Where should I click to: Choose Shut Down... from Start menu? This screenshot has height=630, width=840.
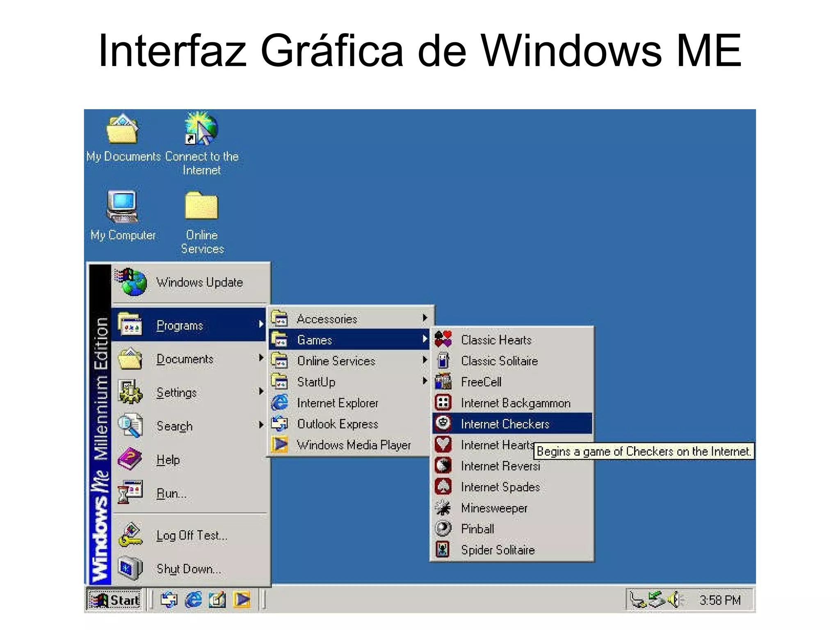[190, 569]
